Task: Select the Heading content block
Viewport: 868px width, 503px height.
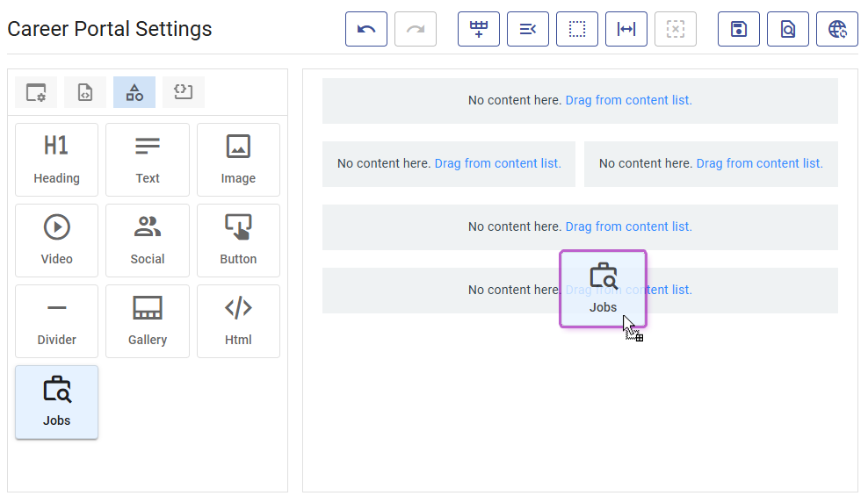Action: [x=56, y=160]
